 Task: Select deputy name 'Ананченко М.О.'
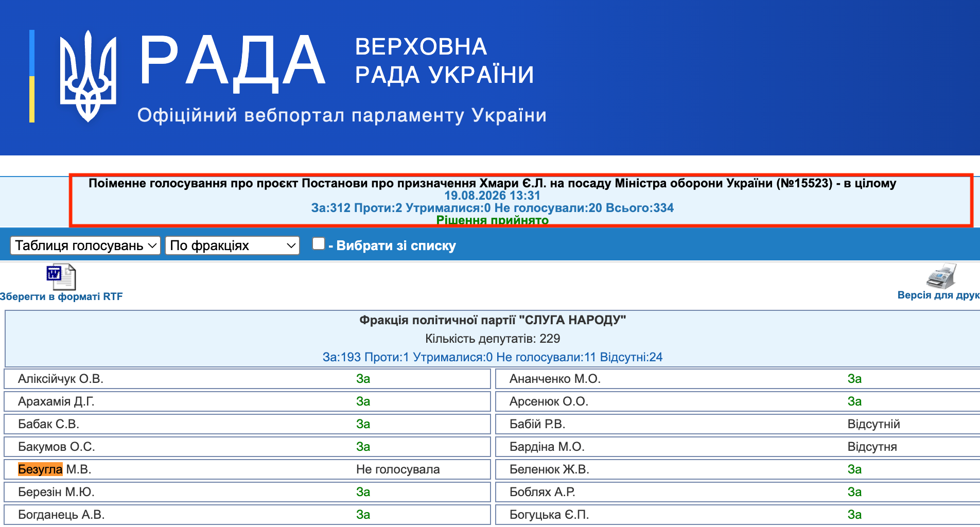[x=555, y=379]
